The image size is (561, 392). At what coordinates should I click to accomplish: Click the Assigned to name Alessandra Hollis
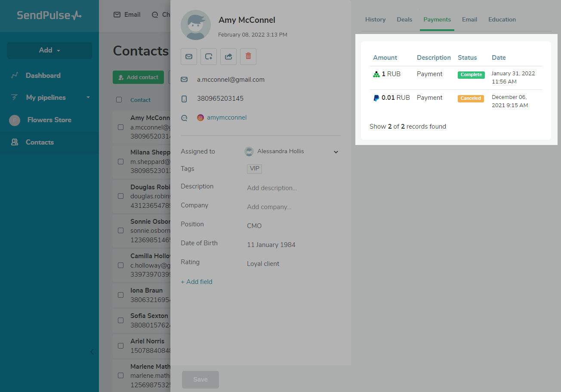280,151
